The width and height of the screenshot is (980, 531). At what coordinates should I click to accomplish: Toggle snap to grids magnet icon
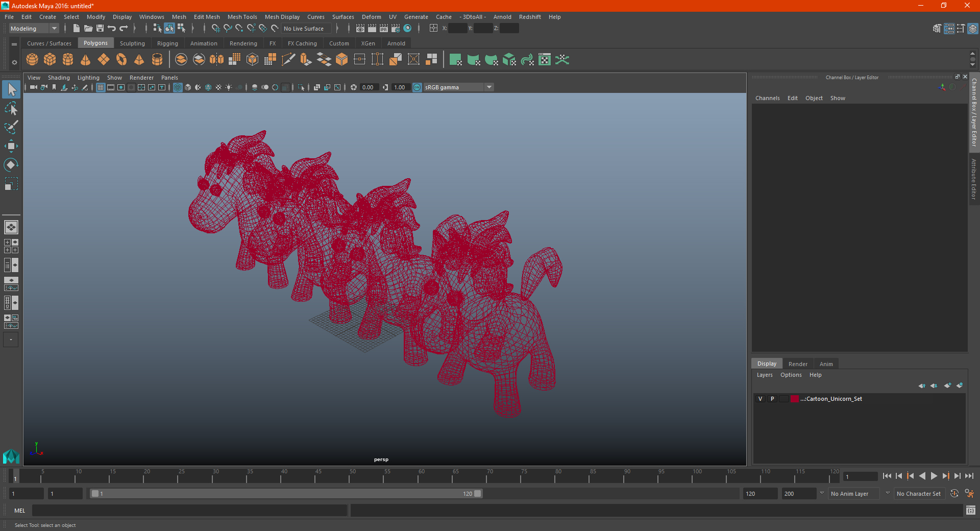(216, 29)
